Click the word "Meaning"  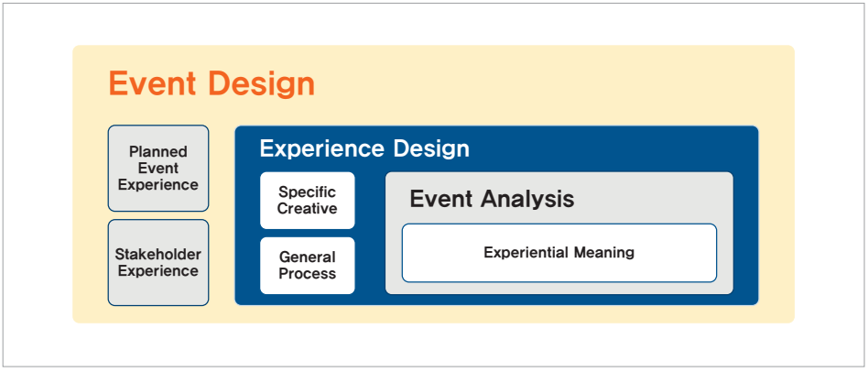click(x=602, y=253)
